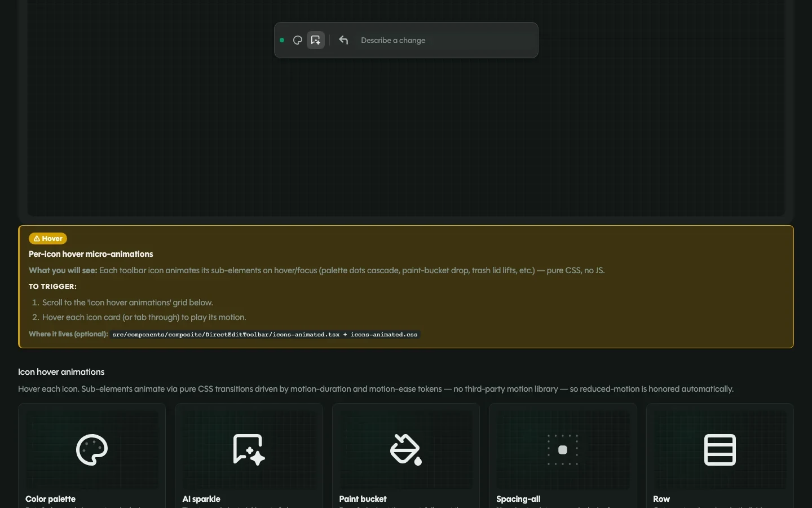The image size is (812, 508).
Task: Select the 'Row' card label
Action: [661, 499]
